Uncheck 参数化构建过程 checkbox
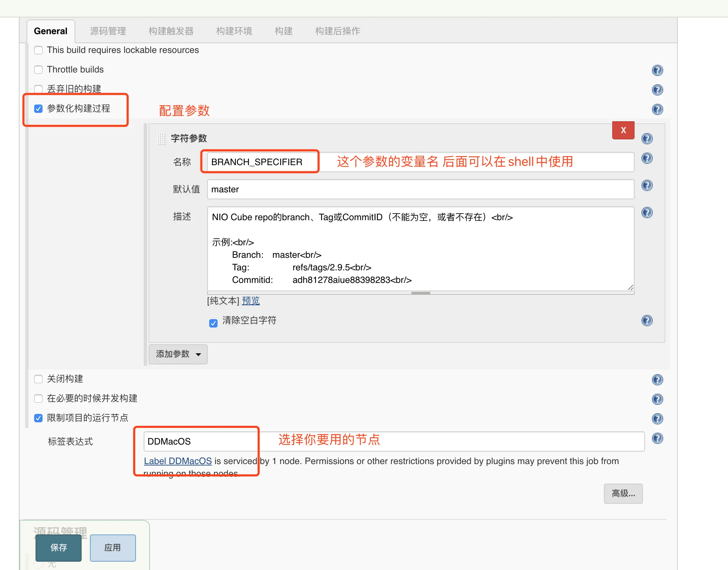The width and height of the screenshot is (728, 570). (38, 109)
